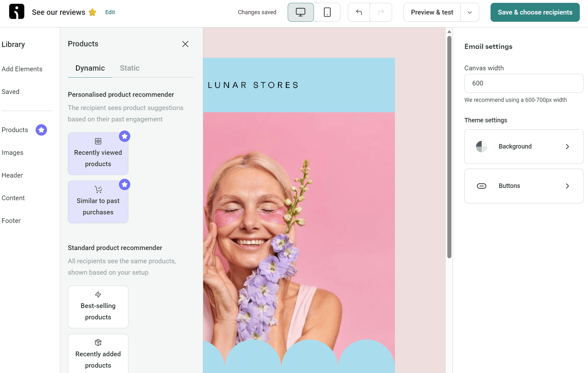Click the lightning icon on Best-selling products
The width and height of the screenshot is (588, 373).
[x=98, y=294]
